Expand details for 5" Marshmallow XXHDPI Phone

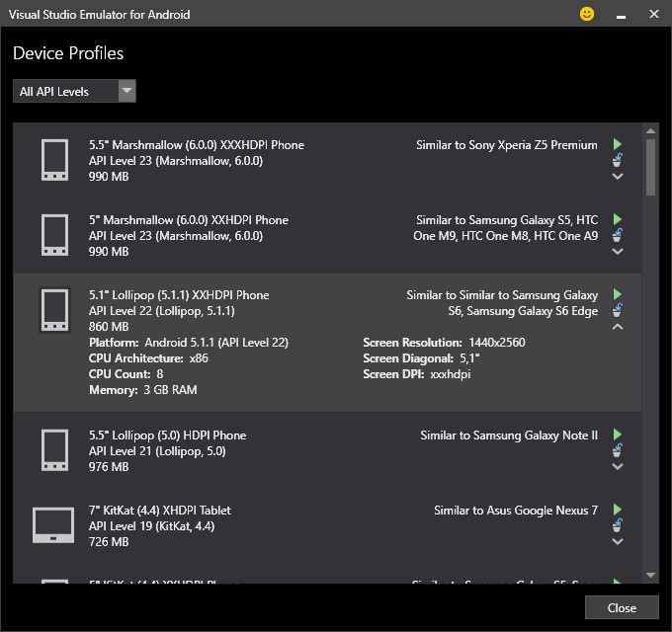(x=617, y=252)
